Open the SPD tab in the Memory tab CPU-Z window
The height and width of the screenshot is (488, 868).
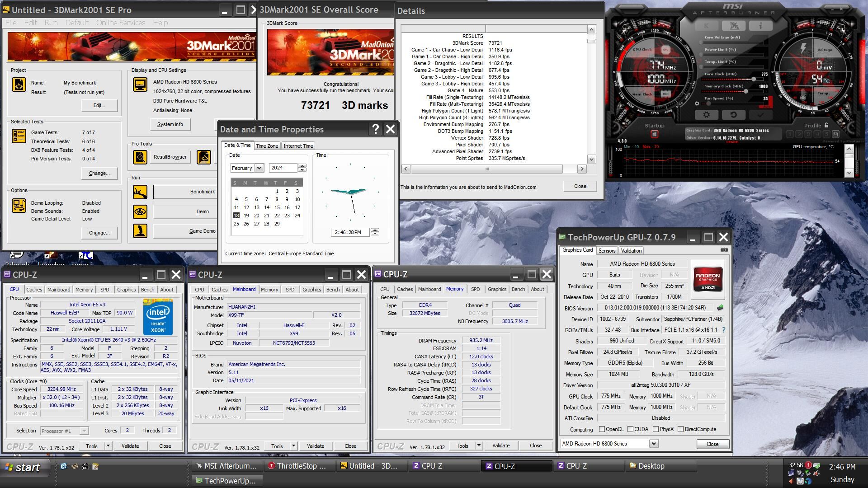point(475,289)
